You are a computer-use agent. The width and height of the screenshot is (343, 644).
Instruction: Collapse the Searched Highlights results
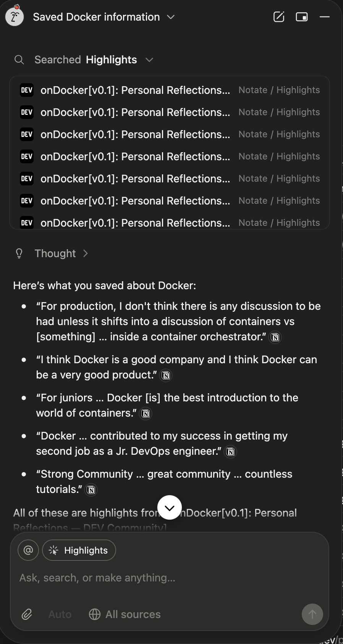click(x=149, y=60)
